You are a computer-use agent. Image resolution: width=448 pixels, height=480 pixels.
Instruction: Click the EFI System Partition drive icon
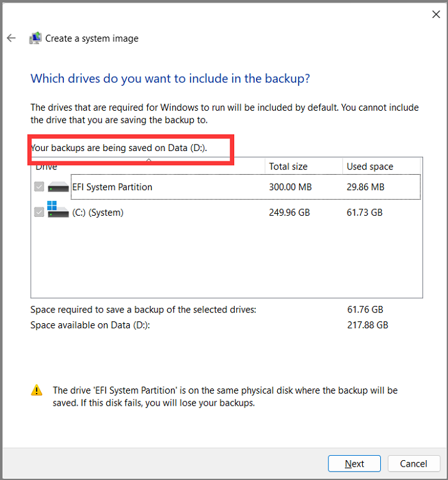[x=58, y=188]
